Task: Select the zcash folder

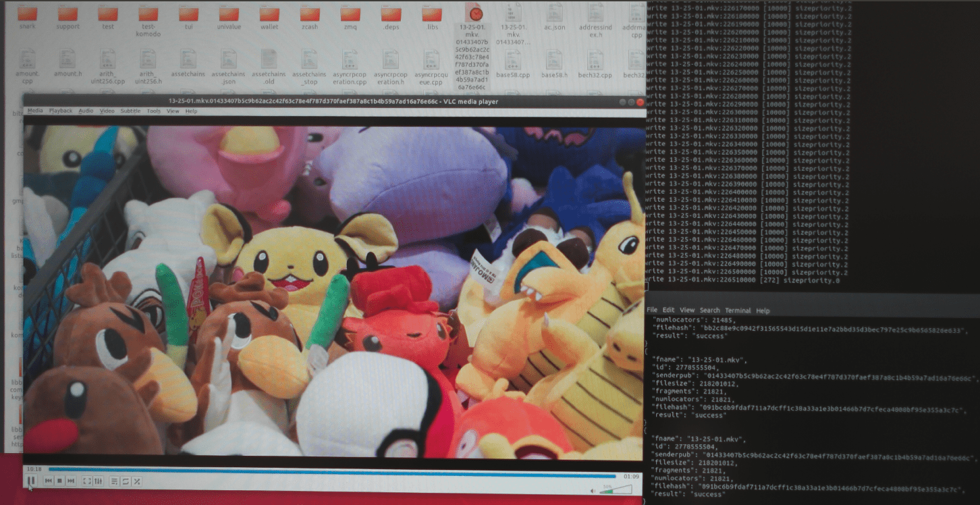Action: click(310, 18)
